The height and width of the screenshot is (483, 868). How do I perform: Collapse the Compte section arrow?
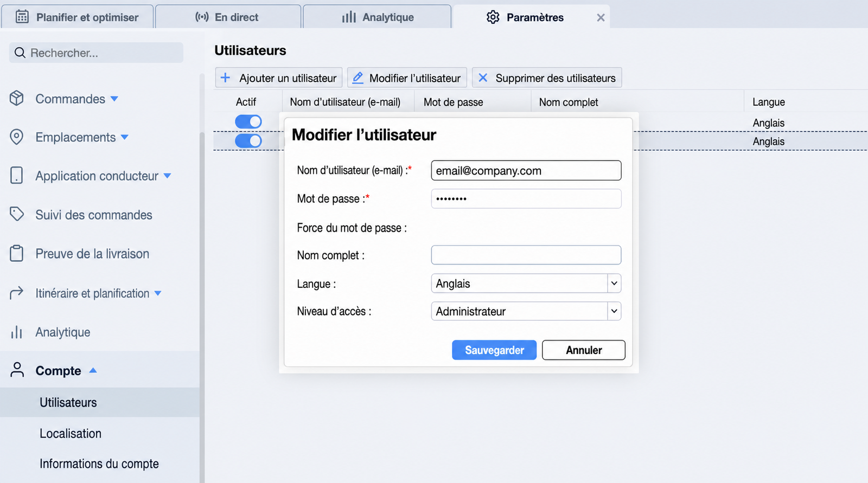[x=93, y=370]
